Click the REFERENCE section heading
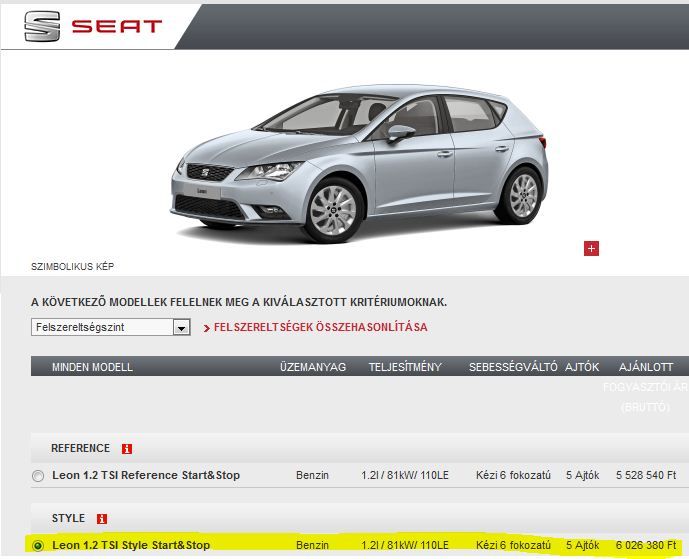The height and width of the screenshot is (559, 689). click(80, 448)
